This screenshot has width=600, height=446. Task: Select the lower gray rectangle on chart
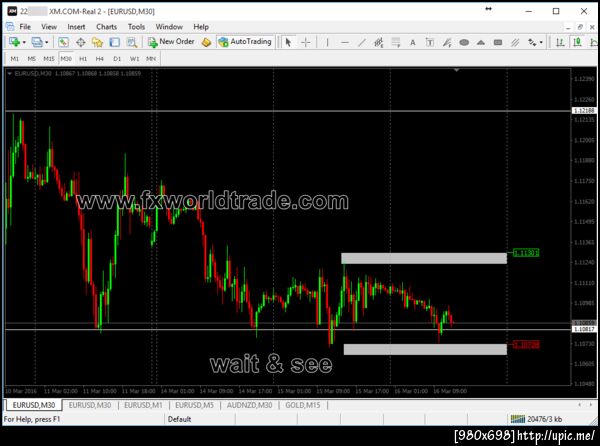point(425,349)
